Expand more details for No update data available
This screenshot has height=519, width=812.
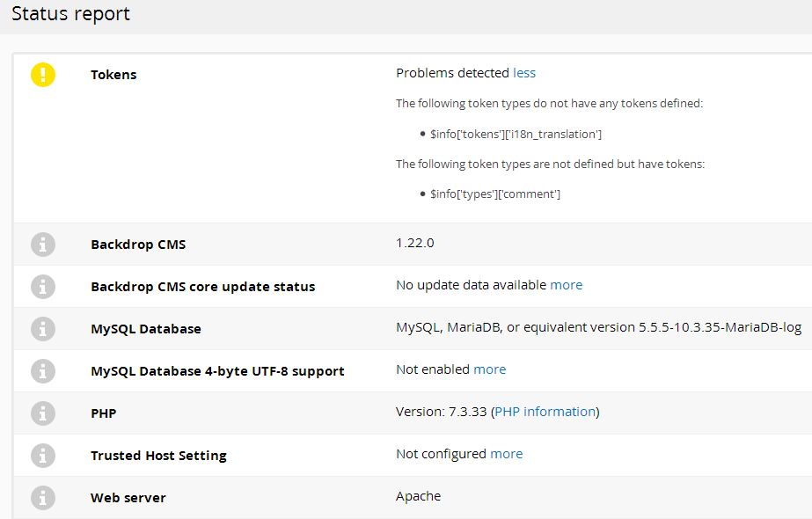(566, 285)
